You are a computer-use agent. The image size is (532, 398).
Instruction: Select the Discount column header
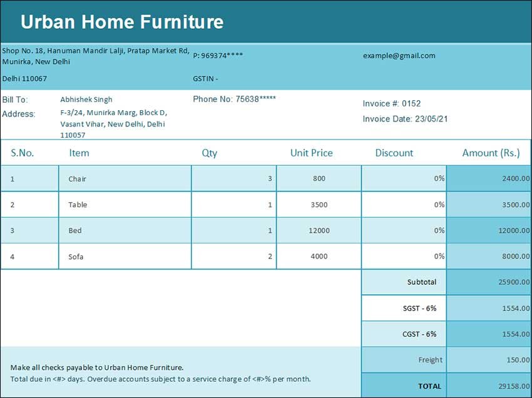coord(394,153)
